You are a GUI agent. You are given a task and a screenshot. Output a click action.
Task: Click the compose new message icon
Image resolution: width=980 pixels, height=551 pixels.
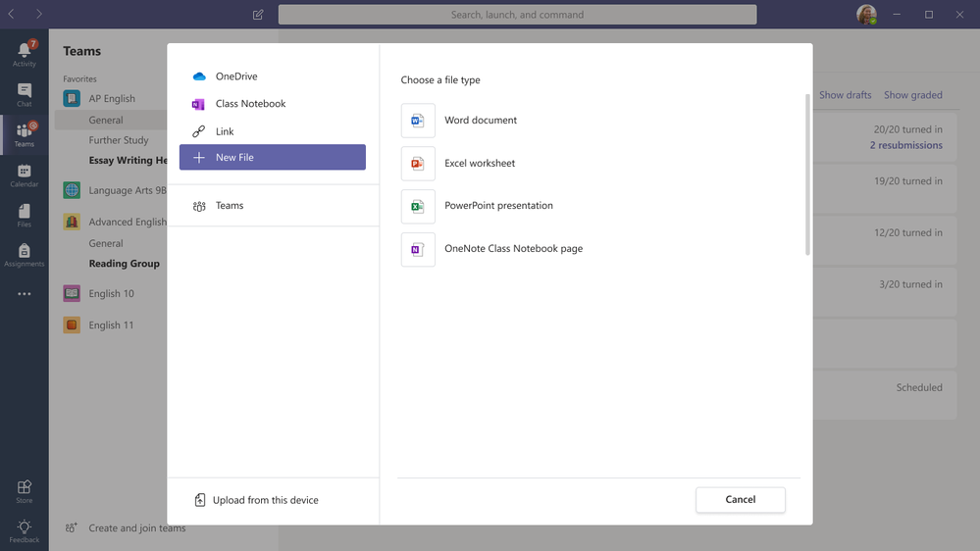coord(258,15)
